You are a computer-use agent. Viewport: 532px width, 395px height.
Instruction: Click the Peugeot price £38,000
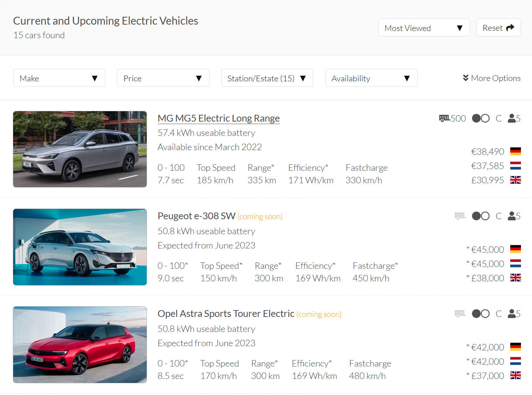487,278
